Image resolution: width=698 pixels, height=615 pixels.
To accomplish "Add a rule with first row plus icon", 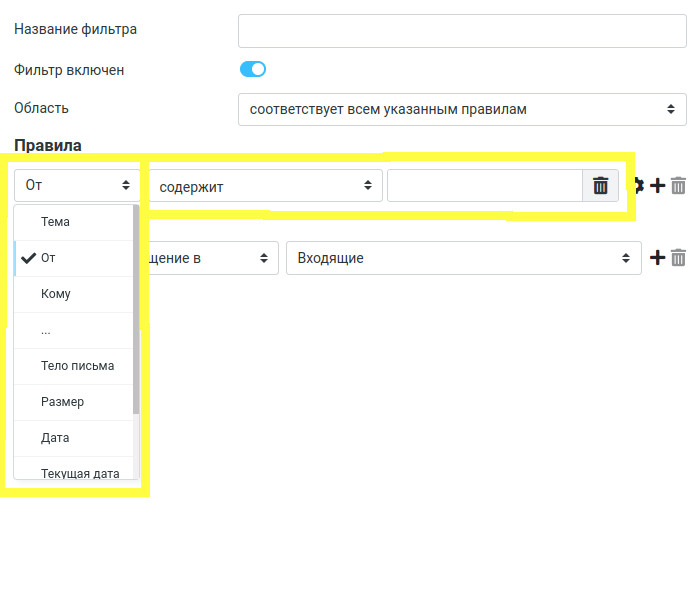I will tap(657, 185).
